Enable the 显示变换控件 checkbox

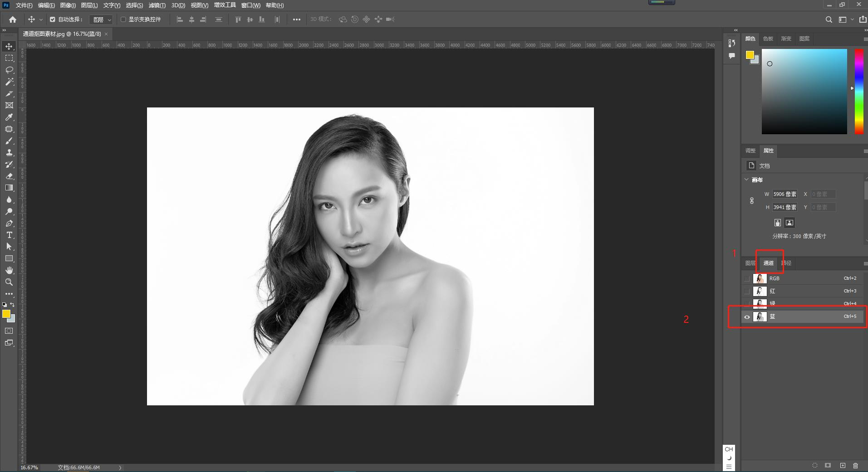(123, 19)
